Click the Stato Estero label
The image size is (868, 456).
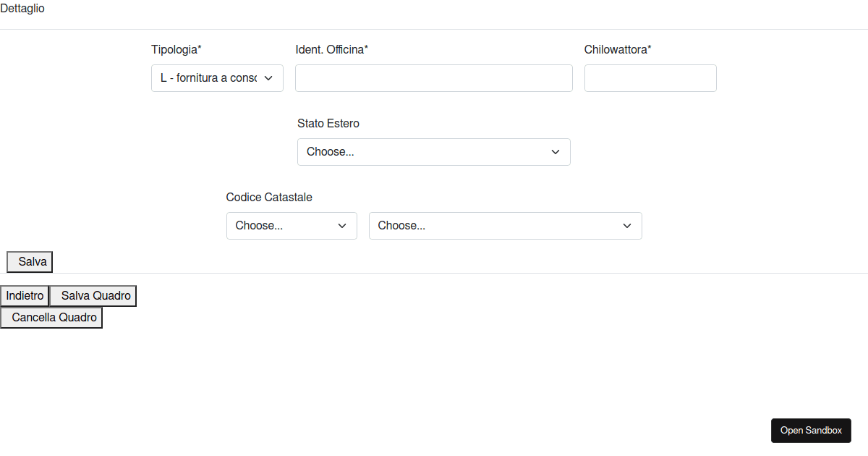click(x=328, y=124)
